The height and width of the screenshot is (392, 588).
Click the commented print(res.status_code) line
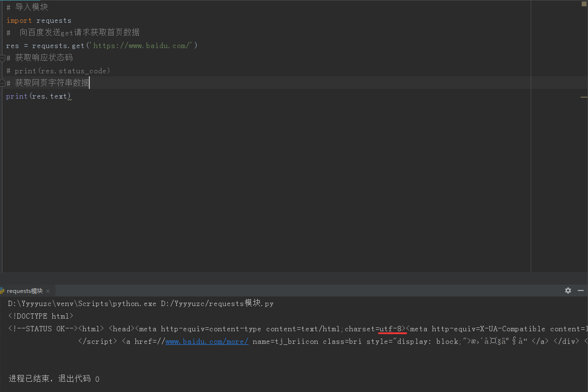(x=58, y=71)
